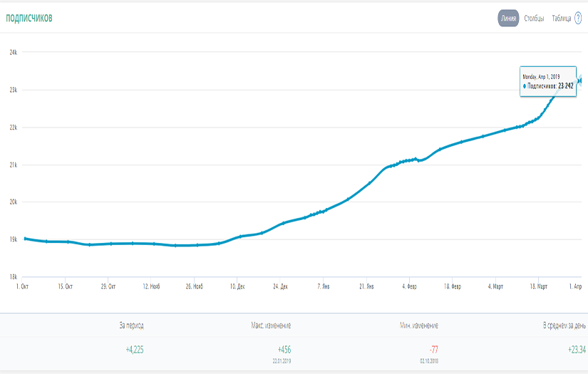The width and height of the screenshot is (588, 374).
Task: Click the 24k y-axis label
Action: (x=13, y=52)
